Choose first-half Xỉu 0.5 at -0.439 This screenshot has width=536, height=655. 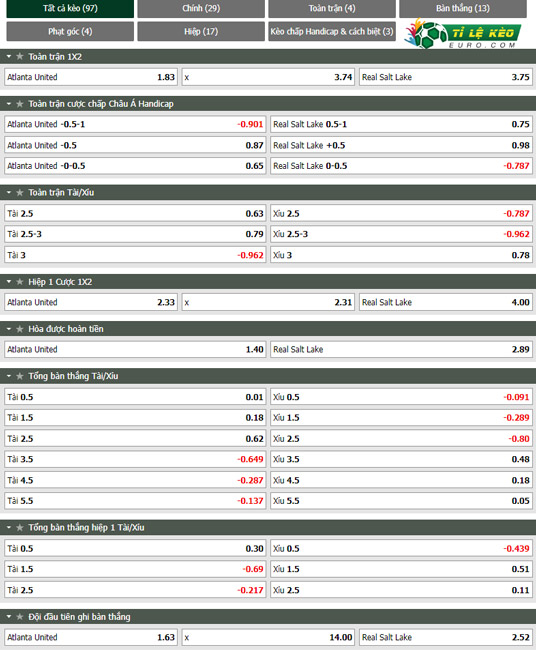pos(401,548)
